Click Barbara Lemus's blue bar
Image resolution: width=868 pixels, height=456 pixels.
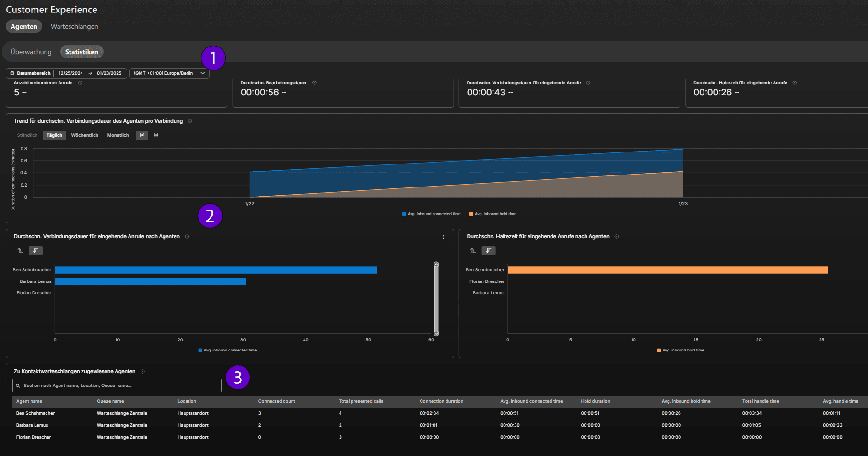151,281
